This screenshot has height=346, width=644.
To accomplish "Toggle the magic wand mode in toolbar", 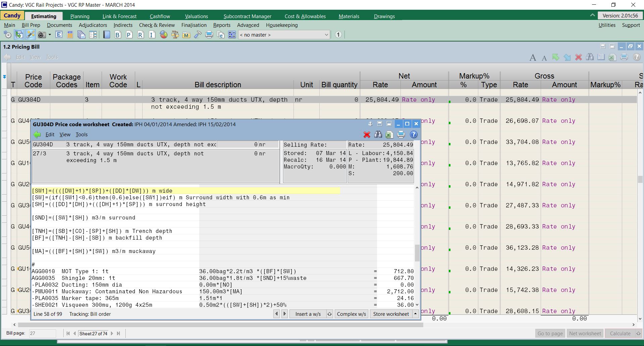I will click(x=30, y=35).
